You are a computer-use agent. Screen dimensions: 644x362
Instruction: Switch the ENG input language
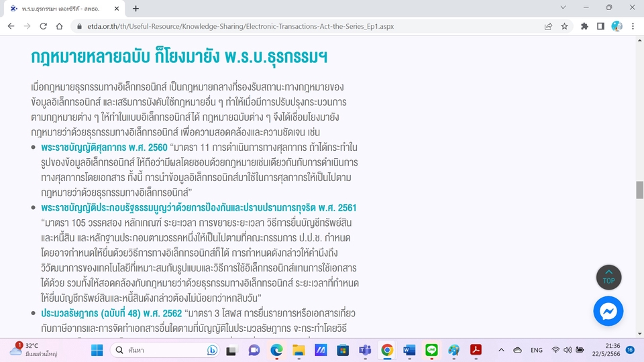[537, 350]
